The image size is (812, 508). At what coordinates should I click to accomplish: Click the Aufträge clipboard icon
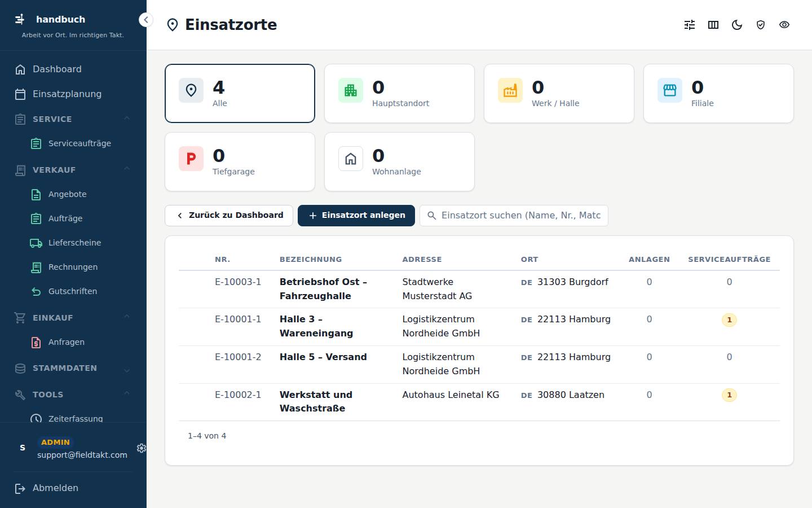[36, 219]
